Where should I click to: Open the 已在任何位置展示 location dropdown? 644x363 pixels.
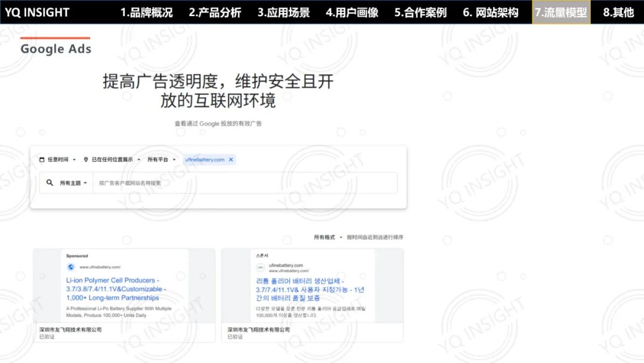pos(112,159)
